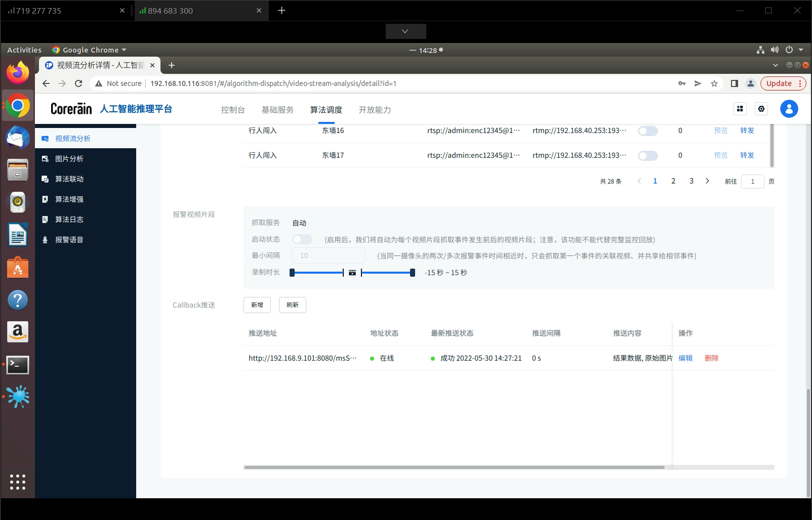Launch Firefox from the dock

[x=18, y=73]
